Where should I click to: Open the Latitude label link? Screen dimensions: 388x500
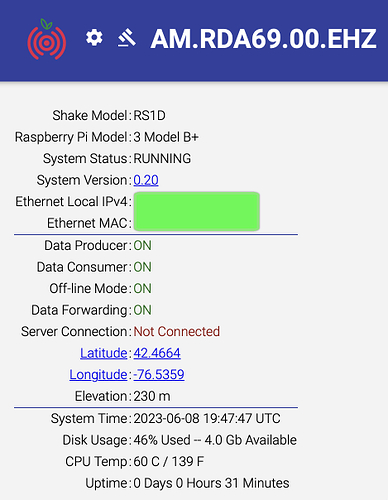(x=104, y=353)
